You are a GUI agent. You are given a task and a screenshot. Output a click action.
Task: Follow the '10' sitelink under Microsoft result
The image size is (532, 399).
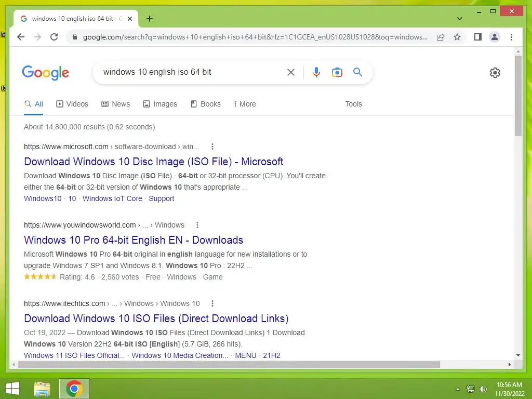[x=72, y=198]
